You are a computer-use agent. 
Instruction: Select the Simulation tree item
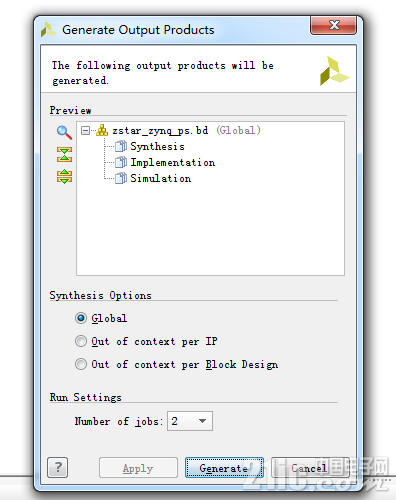[x=161, y=178]
